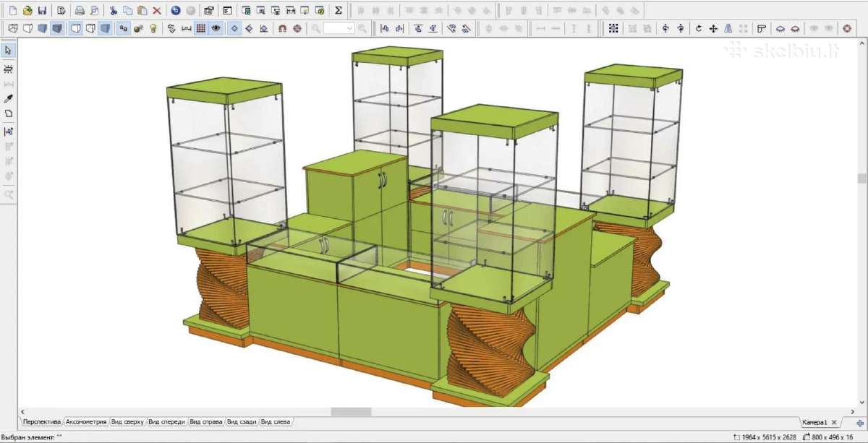Print using the printer icon
This screenshot has width=868, height=443.
80,11
